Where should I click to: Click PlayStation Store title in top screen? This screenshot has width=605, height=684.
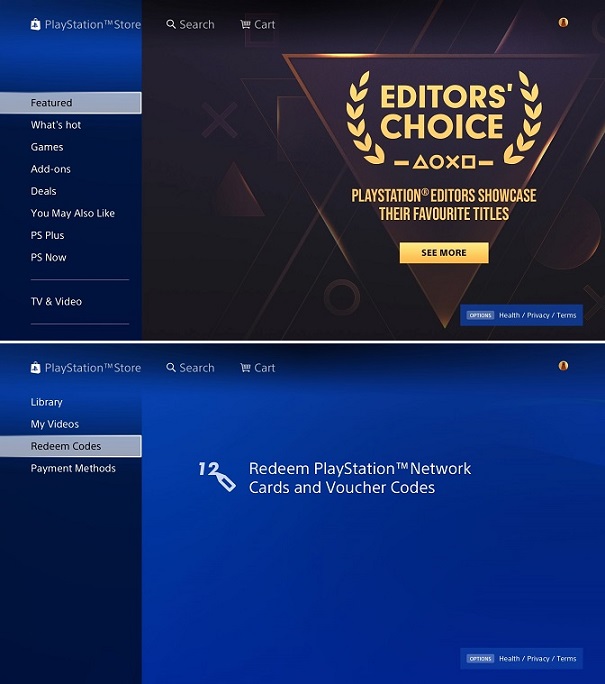[93, 24]
